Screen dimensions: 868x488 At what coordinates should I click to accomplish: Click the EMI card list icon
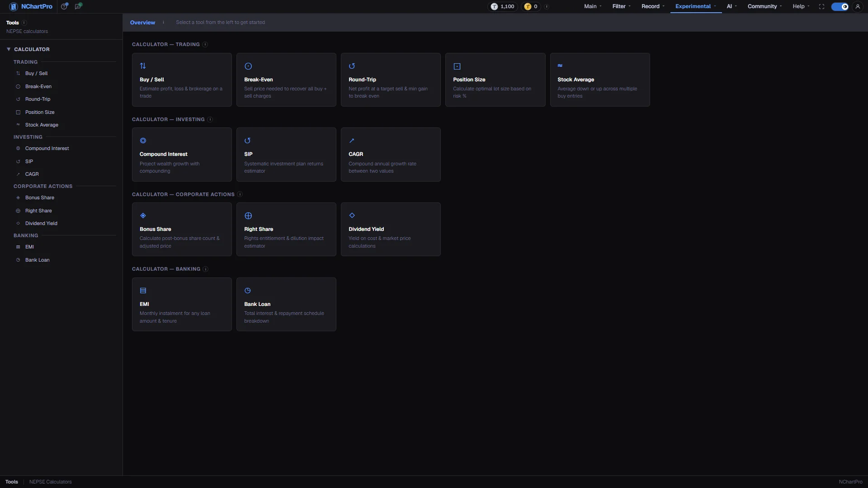point(143,291)
